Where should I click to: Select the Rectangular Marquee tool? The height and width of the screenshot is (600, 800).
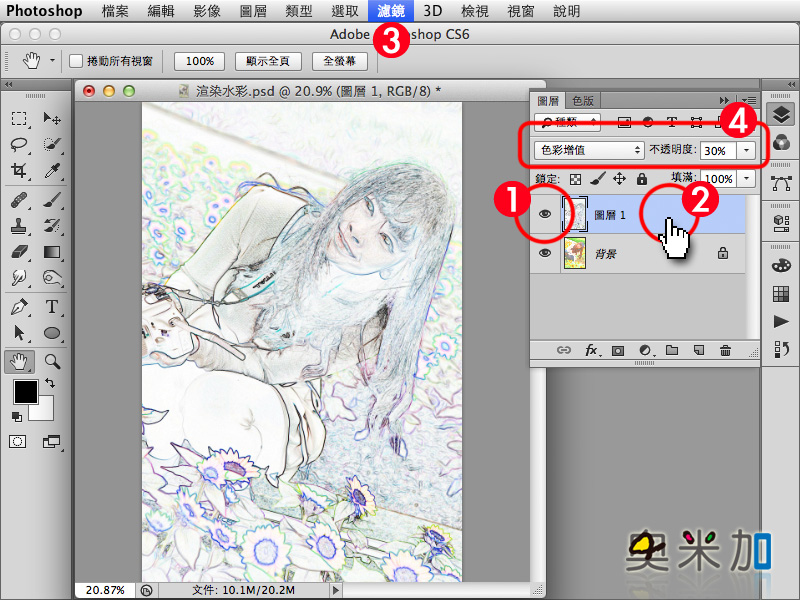19,118
